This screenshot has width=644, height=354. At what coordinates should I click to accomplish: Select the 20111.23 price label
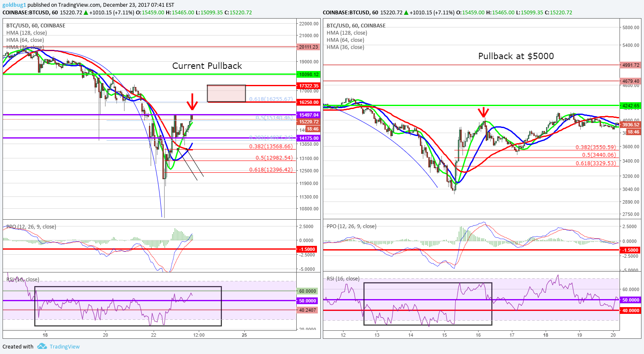308,47
